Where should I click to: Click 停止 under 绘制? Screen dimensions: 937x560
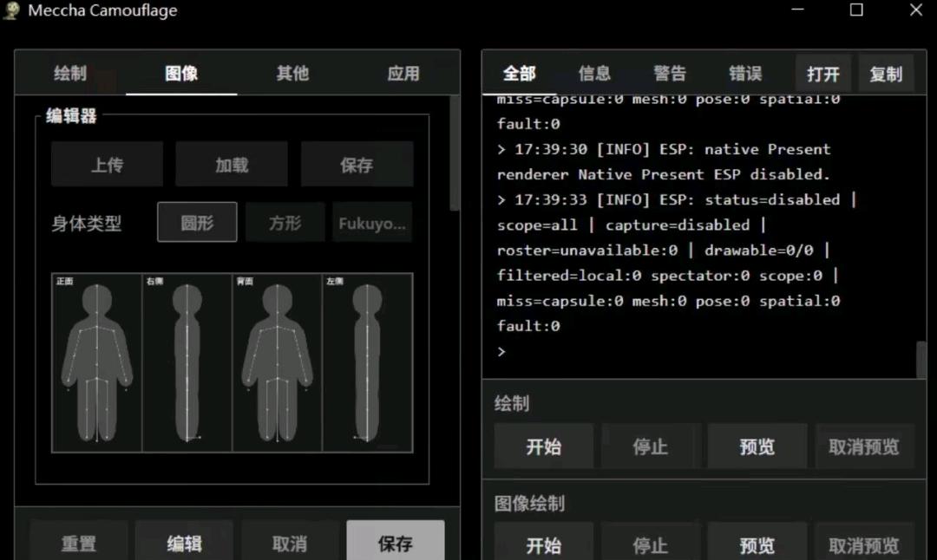point(651,446)
